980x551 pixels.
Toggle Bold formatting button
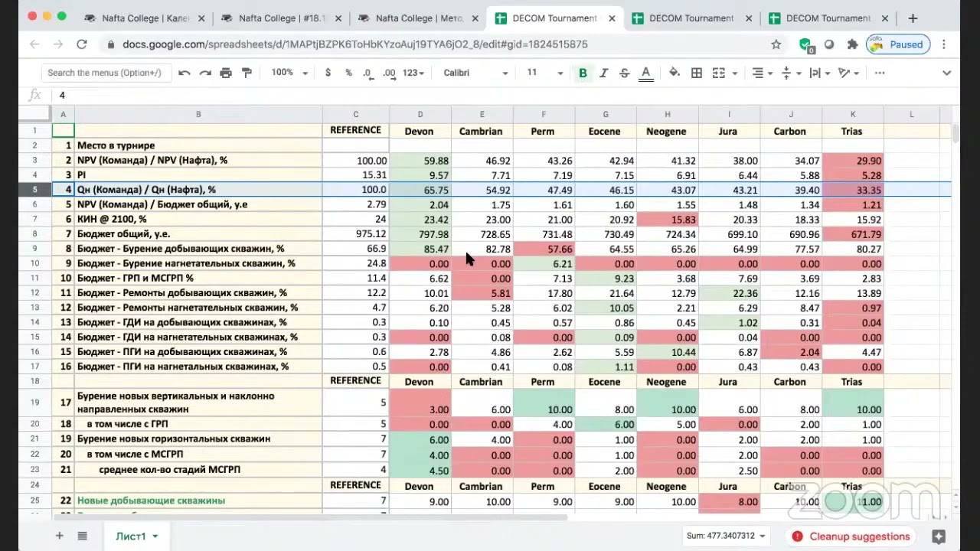(583, 73)
